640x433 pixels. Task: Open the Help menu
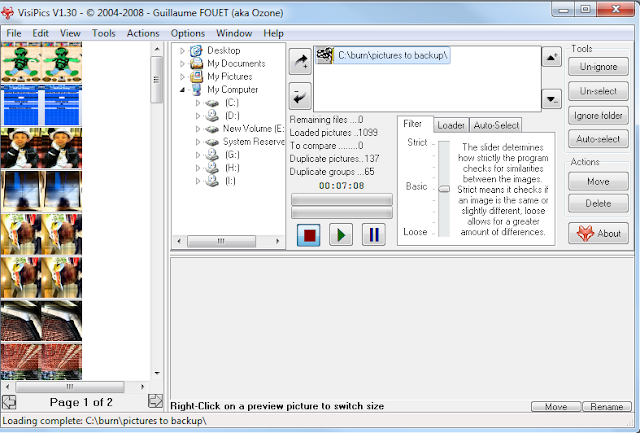pyautogui.click(x=273, y=33)
